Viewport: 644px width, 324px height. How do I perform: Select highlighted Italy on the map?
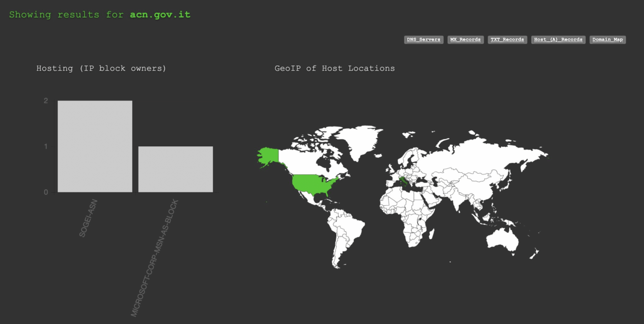pos(405,181)
